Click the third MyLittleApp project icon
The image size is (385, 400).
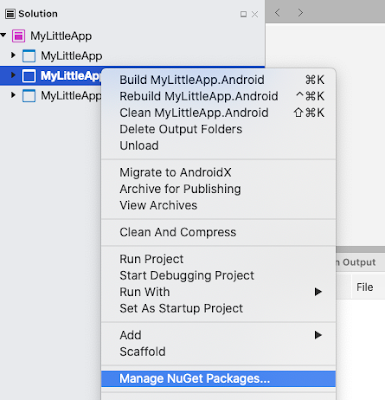(x=29, y=96)
